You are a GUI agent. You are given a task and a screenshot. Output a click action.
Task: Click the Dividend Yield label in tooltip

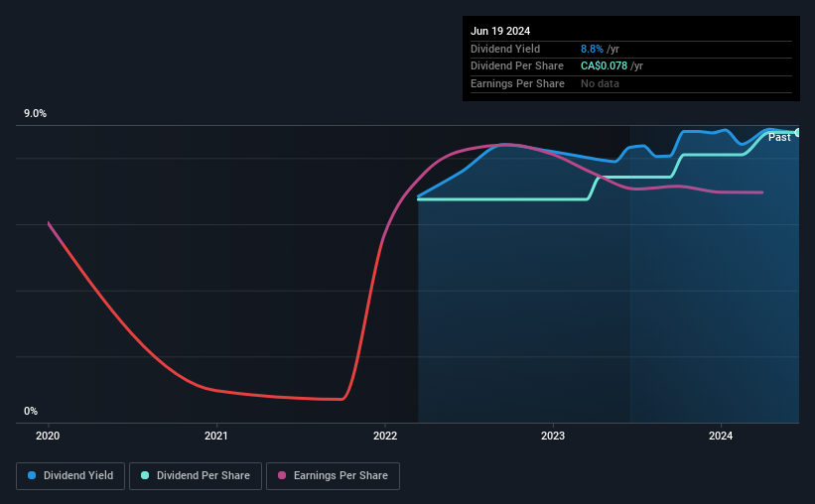(x=505, y=49)
